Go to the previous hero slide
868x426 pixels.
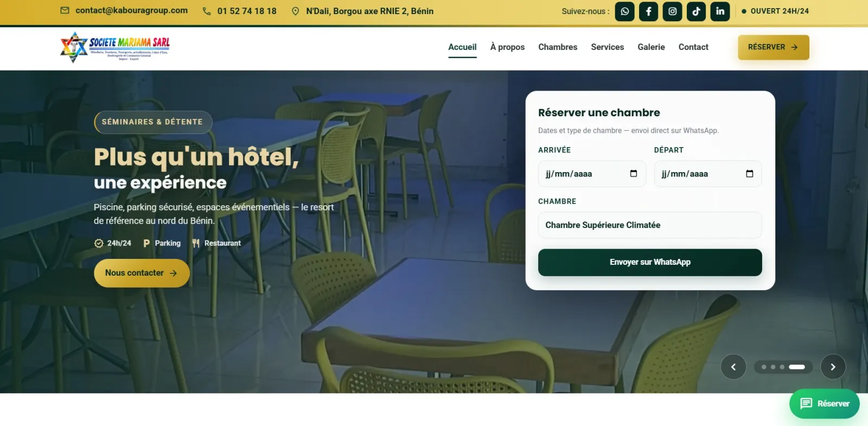pos(733,367)
